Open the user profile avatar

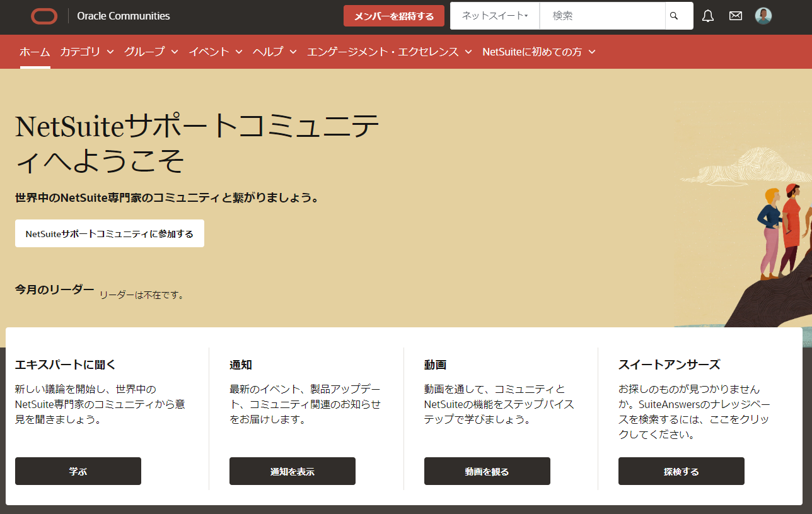click(x=763, y=16)
